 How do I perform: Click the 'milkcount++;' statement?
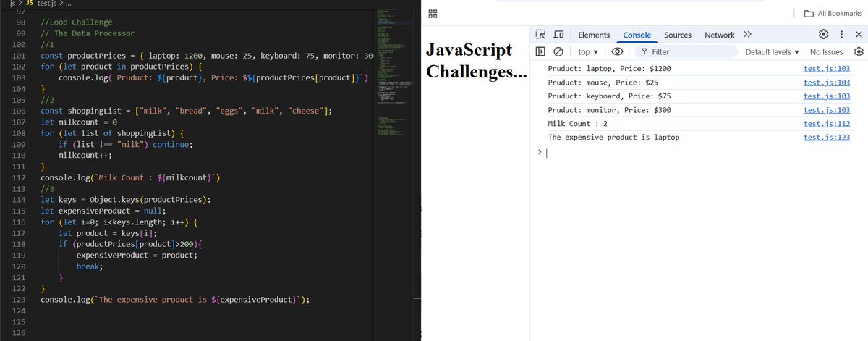point(85,155)
